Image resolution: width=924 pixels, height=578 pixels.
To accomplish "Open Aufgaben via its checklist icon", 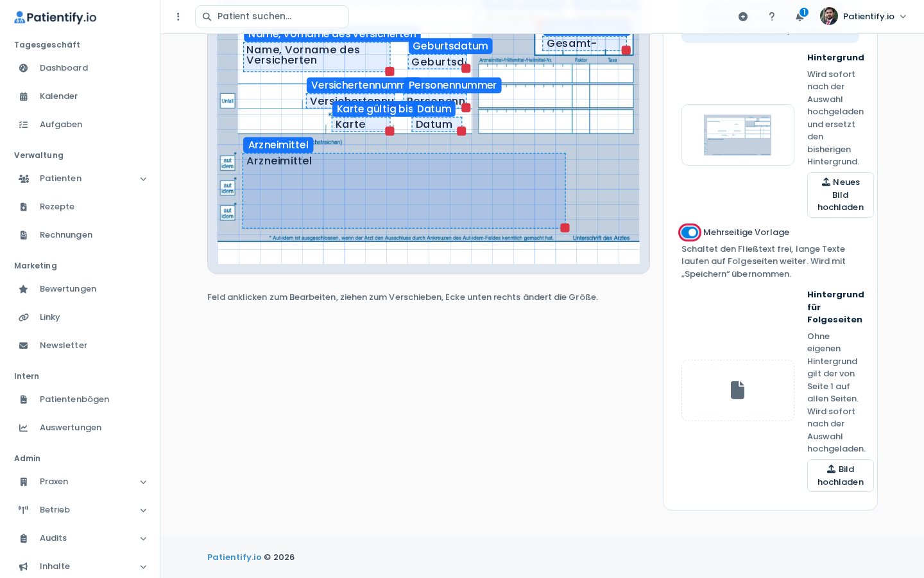I will (24, 125).
